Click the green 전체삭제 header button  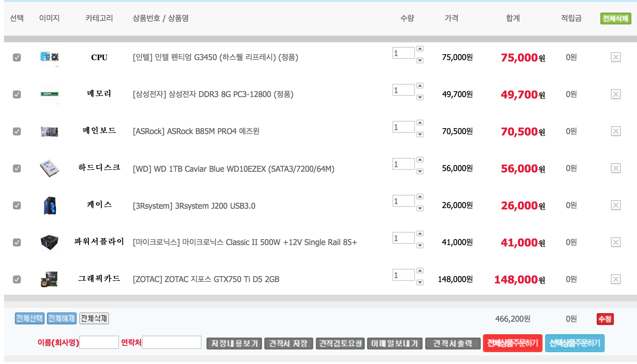point(615,18)
